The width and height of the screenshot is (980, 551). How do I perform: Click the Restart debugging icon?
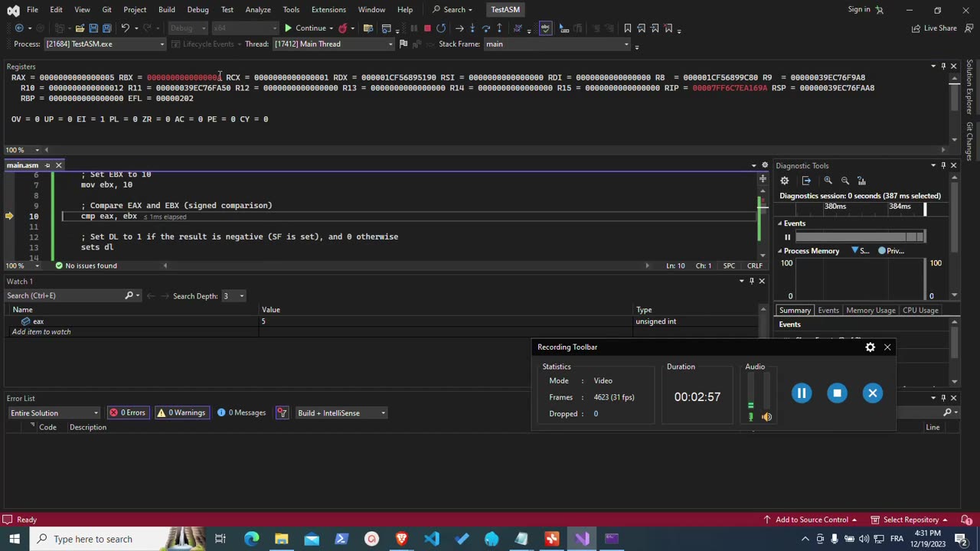point(441,28)
